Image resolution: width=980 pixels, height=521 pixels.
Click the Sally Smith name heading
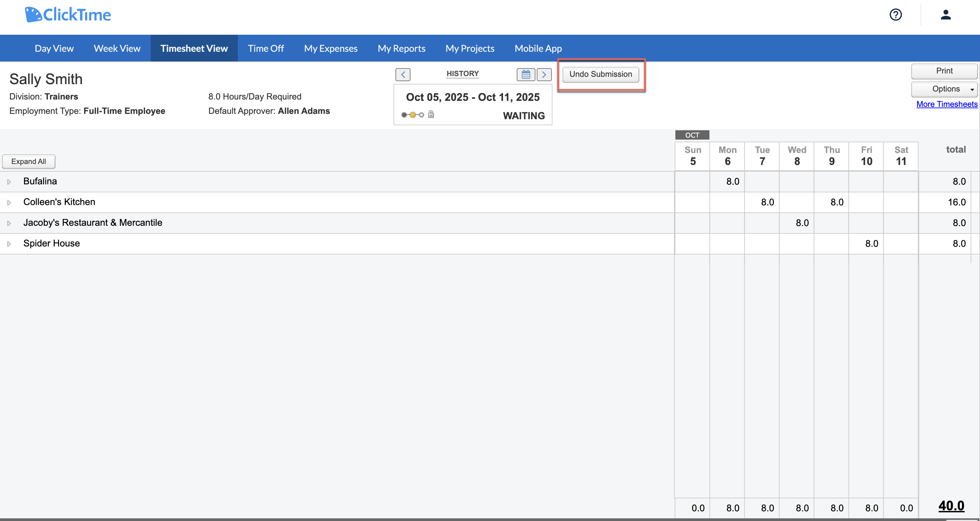pos(46,79)
